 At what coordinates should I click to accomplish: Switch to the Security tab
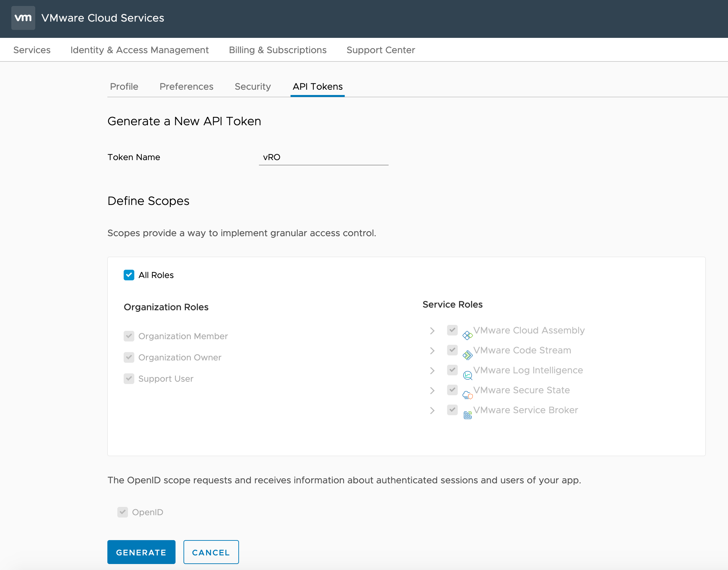click(252, 86)
